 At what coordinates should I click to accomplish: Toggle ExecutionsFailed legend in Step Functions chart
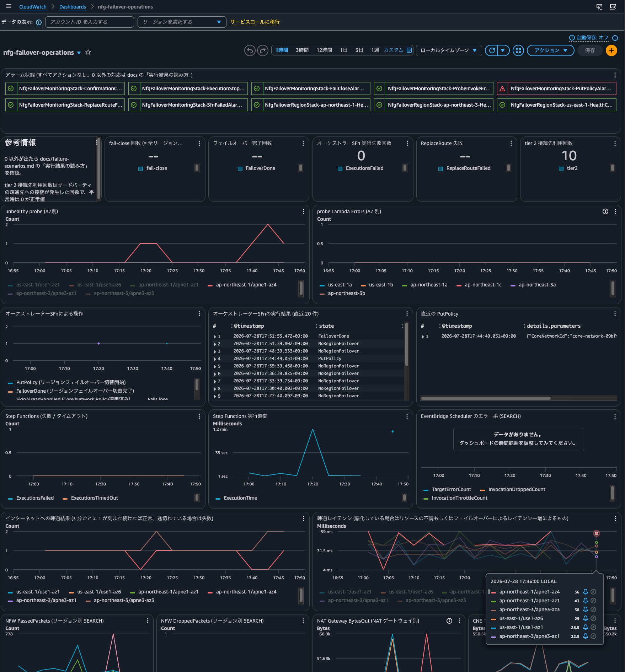[x=31, y=498]
